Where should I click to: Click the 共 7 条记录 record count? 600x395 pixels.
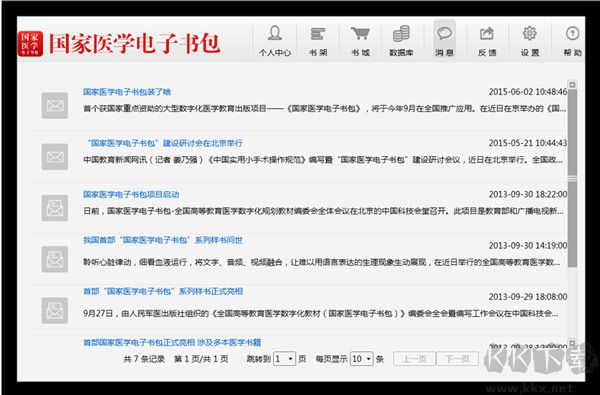(144, 359)
